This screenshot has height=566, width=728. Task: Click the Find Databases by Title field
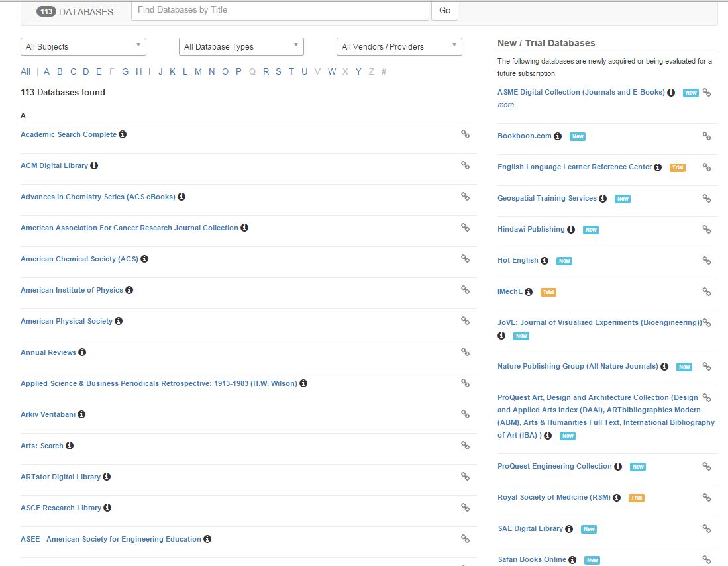tap(280, 10)
